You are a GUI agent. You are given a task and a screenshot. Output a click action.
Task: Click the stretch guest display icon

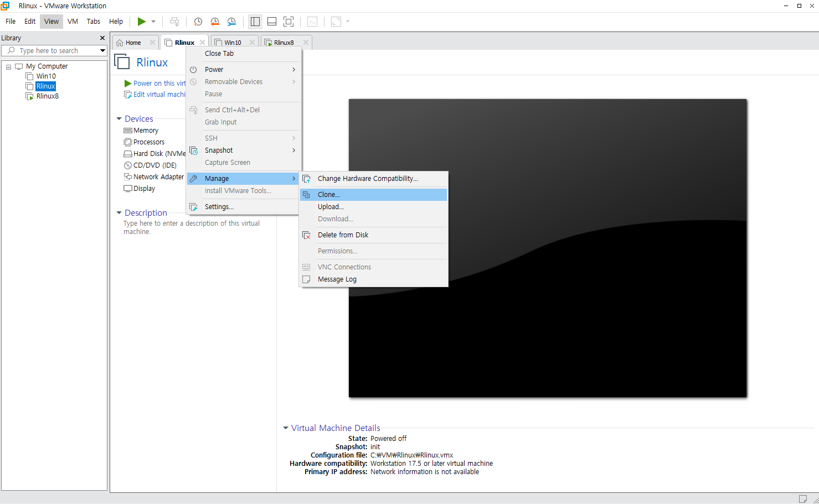336,22
